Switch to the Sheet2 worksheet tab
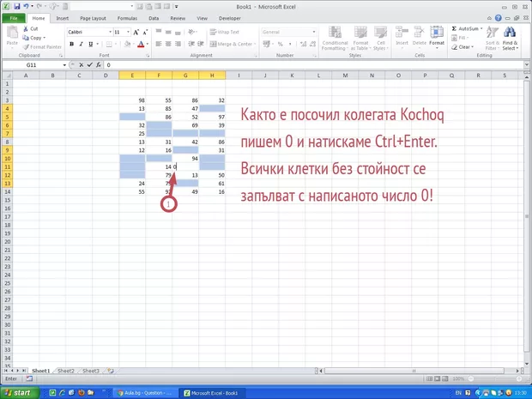532x399 pixels. [66, 371]
